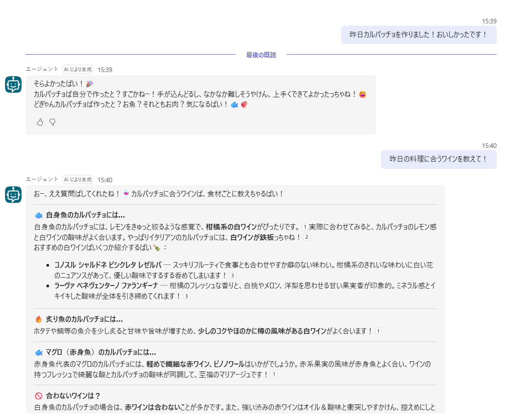The height and width of the screenshot is (420, 505).
Task: Click the prohibited sign emoji beside 合わないワインは
Action: point(39,396)
